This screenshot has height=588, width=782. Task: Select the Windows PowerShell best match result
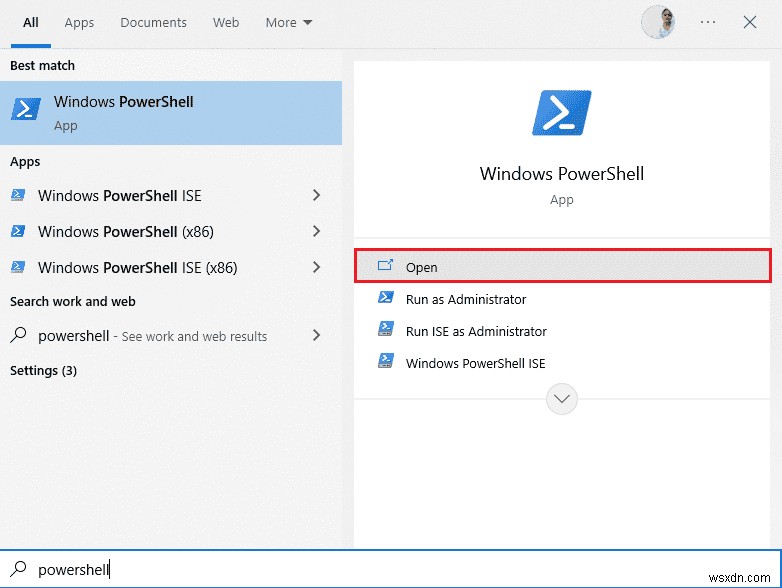[171, 113]
